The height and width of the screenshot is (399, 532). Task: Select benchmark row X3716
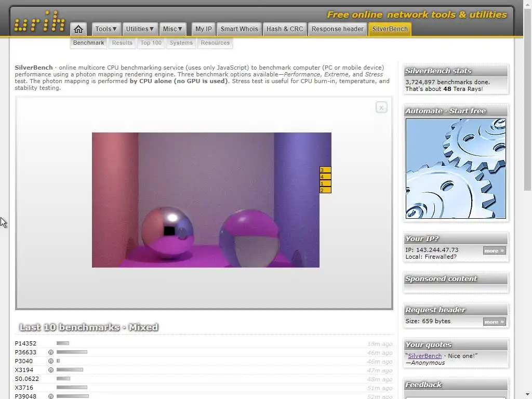[x=204, y=388]
